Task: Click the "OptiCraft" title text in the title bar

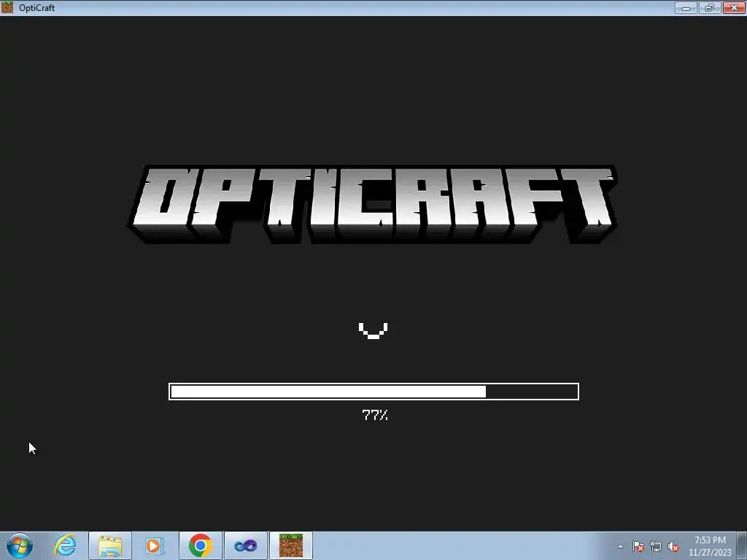Action: (36, 7)
